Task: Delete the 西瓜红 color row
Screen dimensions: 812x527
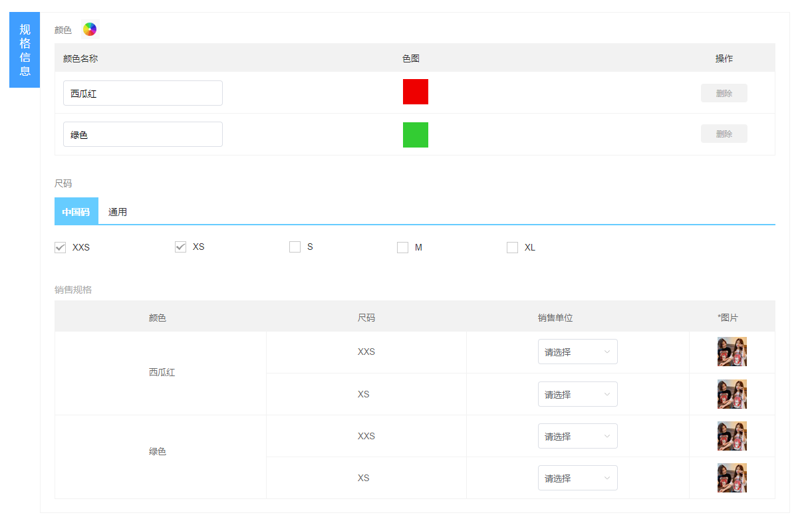Action: 724,93
